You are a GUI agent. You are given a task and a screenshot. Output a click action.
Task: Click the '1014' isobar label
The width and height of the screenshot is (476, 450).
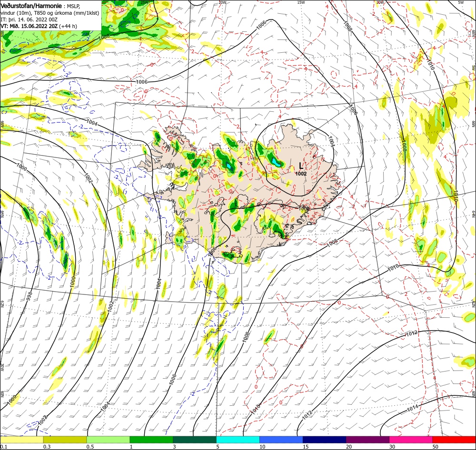[x=412, y=409]
